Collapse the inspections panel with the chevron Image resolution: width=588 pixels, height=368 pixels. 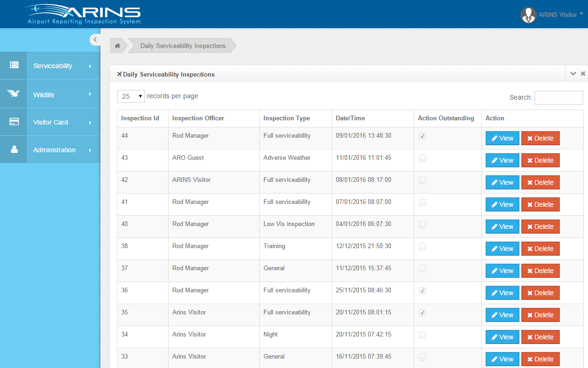pyautogui.click(x=573, y=74)
